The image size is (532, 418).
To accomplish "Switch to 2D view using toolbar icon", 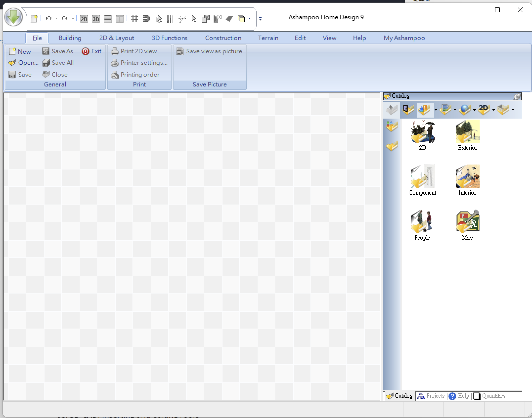I will tap(84, 19).
